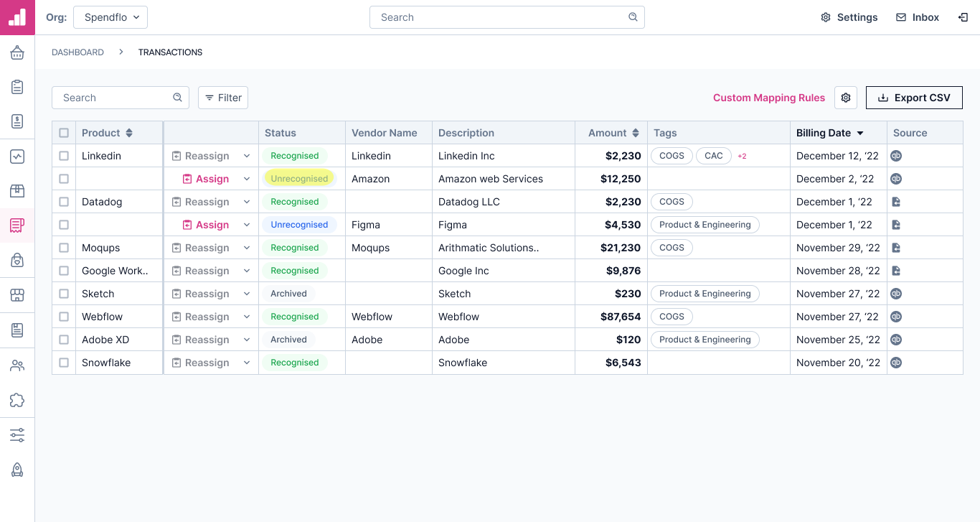Viewport: 980px width, 522px height.
Task: Open the locked bag sidebar icon
Action: coord(17,260)
